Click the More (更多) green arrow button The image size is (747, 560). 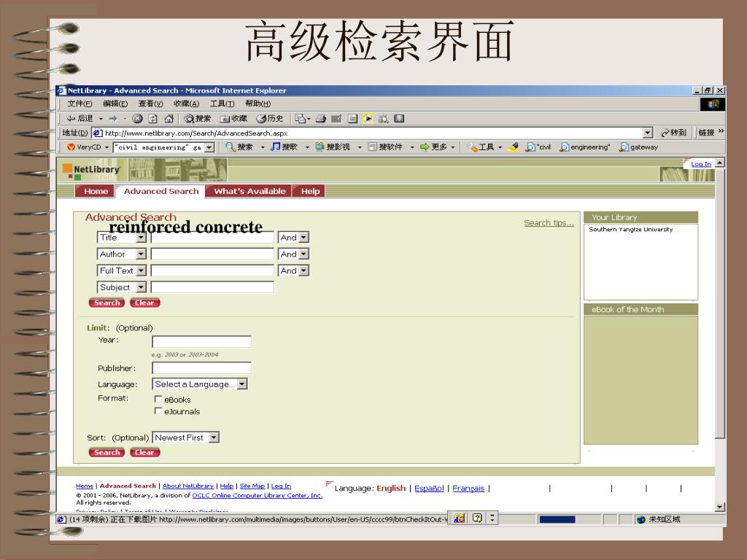click(x=433, y=147)
